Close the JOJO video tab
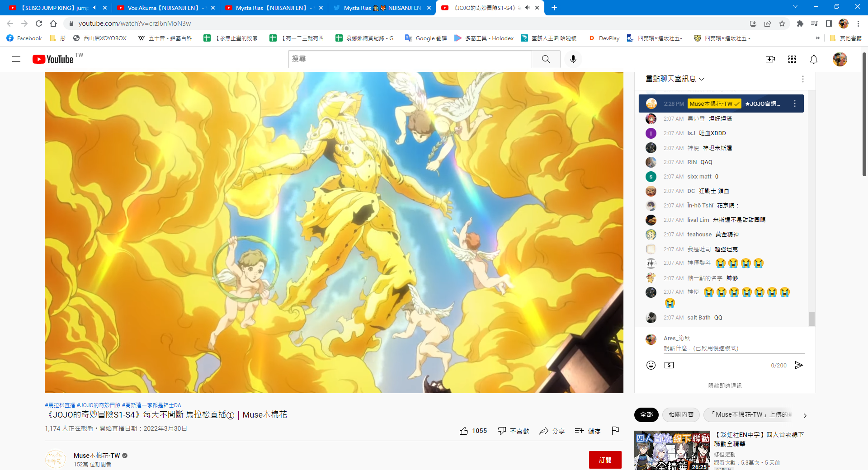The image size is (868, 470). pyautogui.click(x=537, y=8)
